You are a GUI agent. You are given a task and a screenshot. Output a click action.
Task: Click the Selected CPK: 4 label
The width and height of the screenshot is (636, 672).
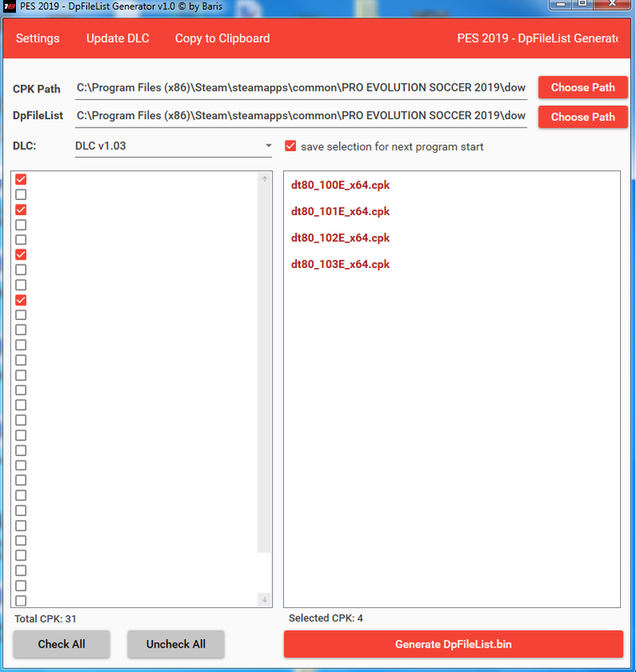326,618
